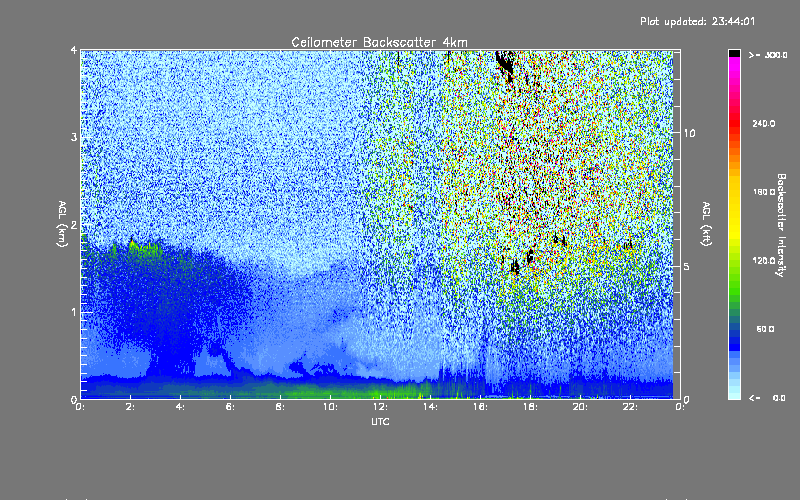
Task: Click the 1 km tick on left axis
Action: 74,312
